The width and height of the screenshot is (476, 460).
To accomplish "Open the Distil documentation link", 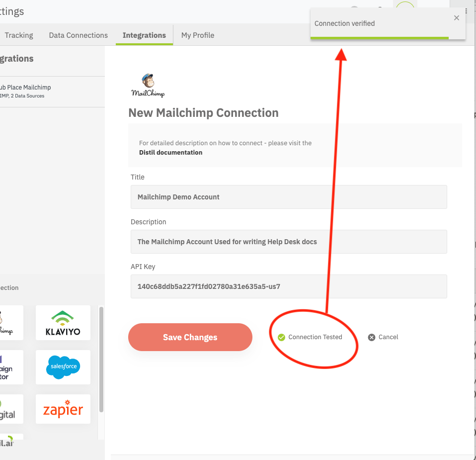I will (170, 153).
